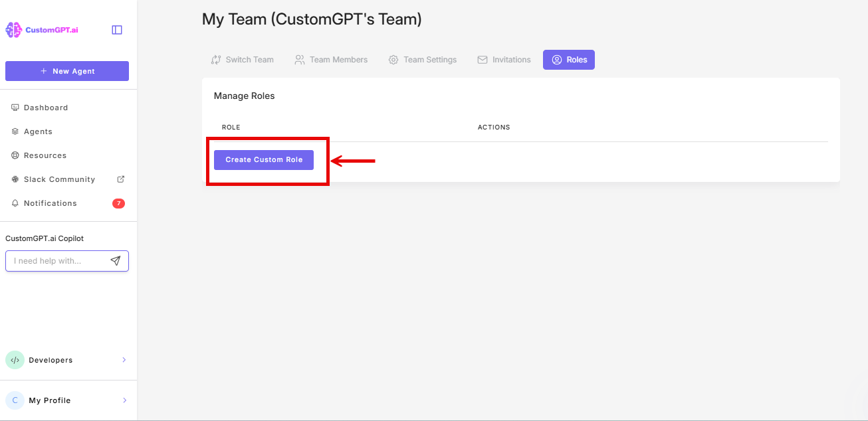Open the Switch Team menu item

click(x=243, y=59)
